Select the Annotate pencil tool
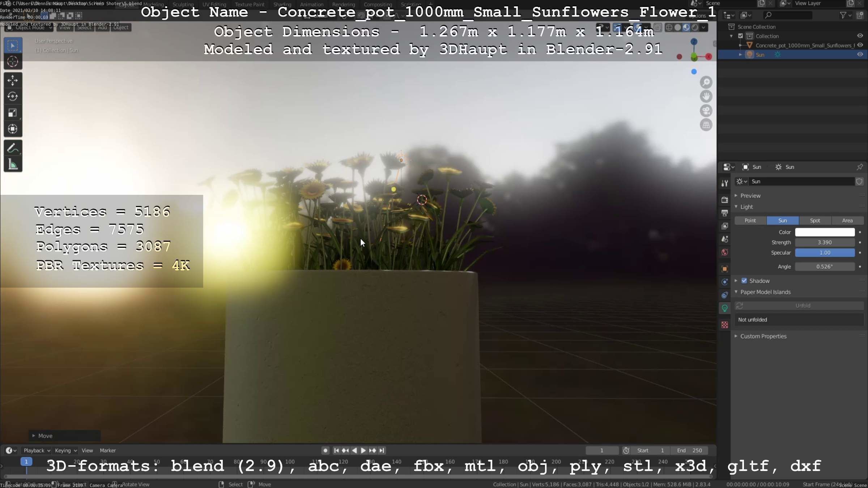 [x=13, y=148]
